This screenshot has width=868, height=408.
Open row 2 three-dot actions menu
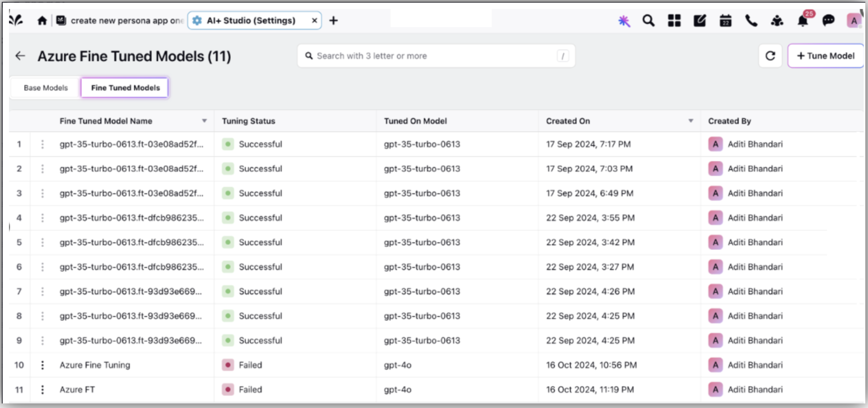(x=43, y=169)
